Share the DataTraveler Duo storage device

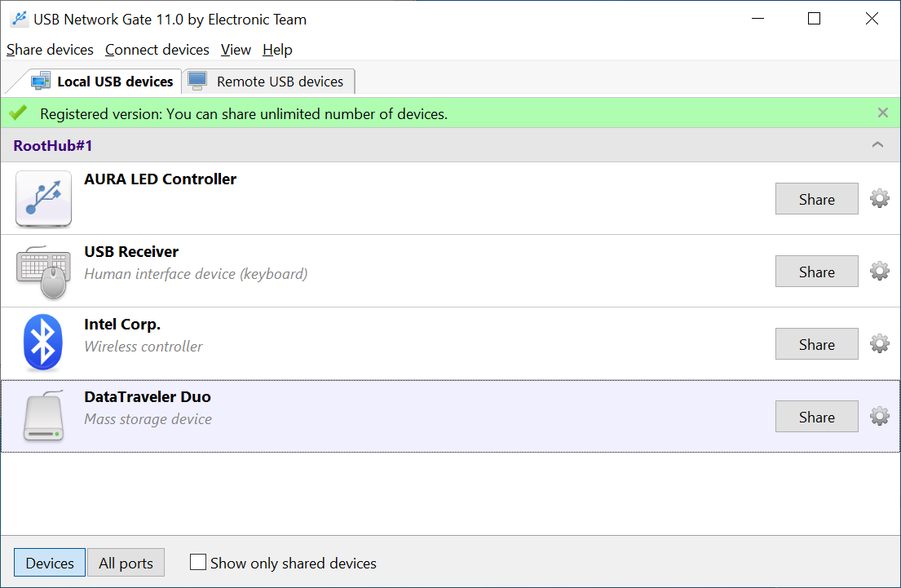816,417
